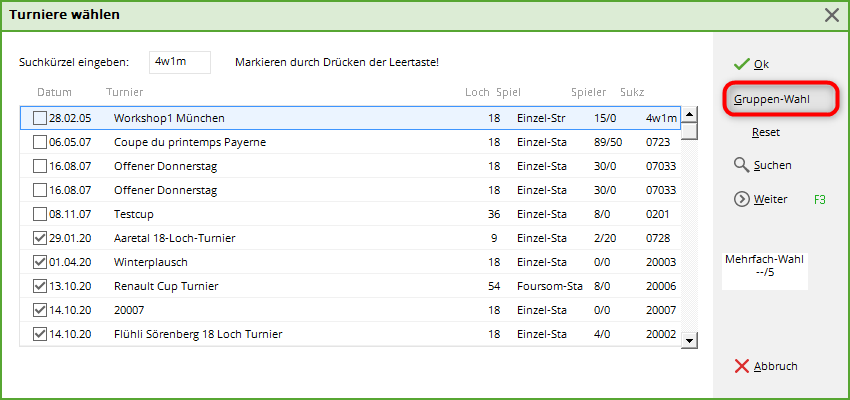Sort list by Datum column header
The width and height of the screenshot is (850, 400).
[54, 93]
